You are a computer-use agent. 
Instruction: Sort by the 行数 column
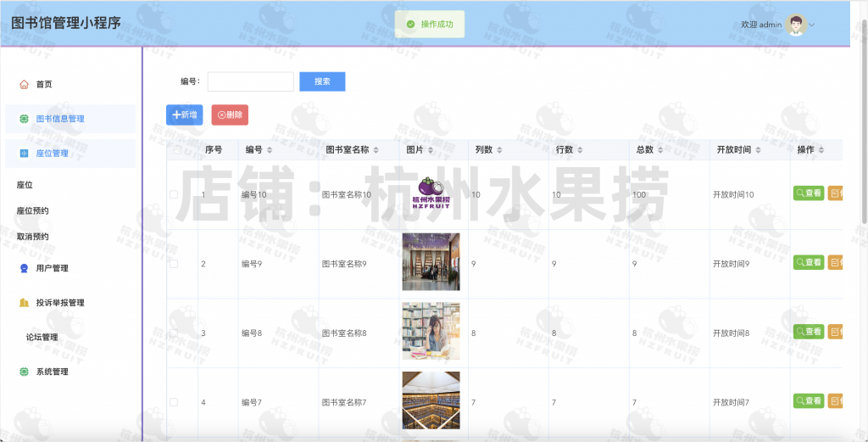[580, 150]
